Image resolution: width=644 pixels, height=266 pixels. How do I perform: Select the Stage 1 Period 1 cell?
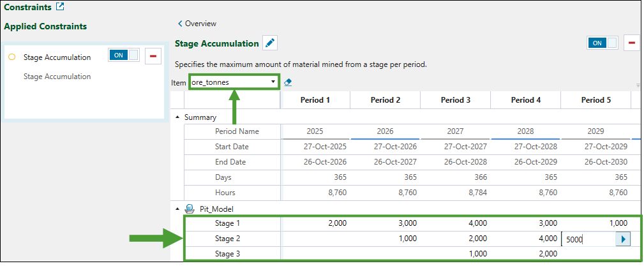(x=315, y=223)
